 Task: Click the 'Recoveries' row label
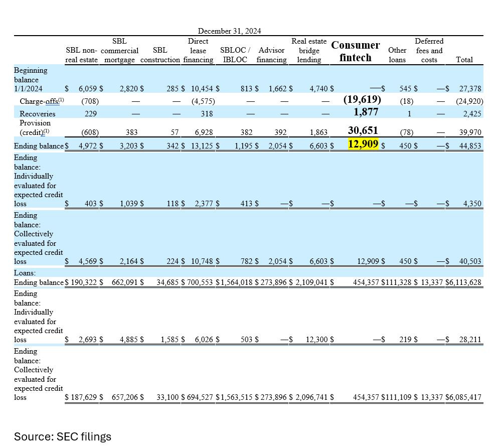click(38, 114)
